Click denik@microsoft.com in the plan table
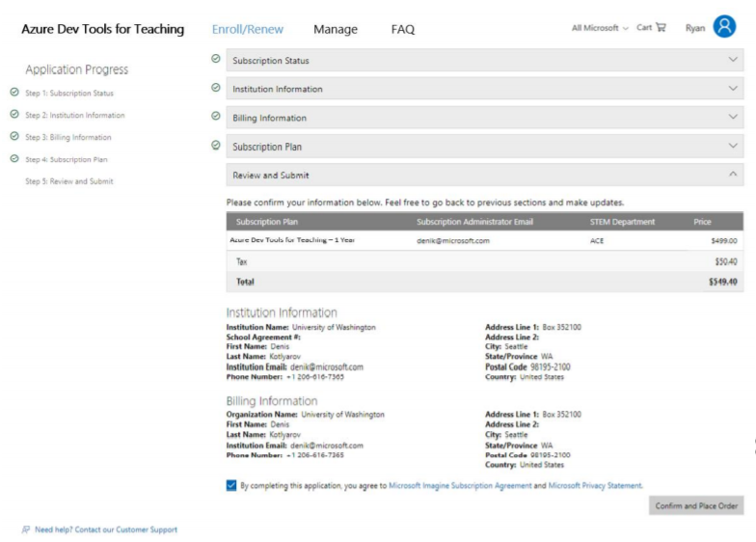The height and width of the screenshot is (542, 756). pos(453,241)
